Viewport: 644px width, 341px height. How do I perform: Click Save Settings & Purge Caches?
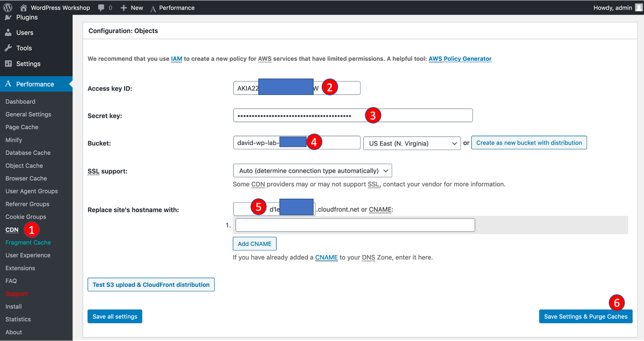click(586, 316)
